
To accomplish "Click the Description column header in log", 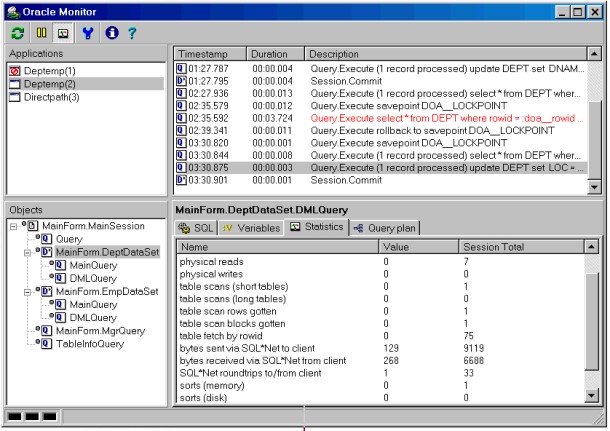I will click(x=445, y=54).
